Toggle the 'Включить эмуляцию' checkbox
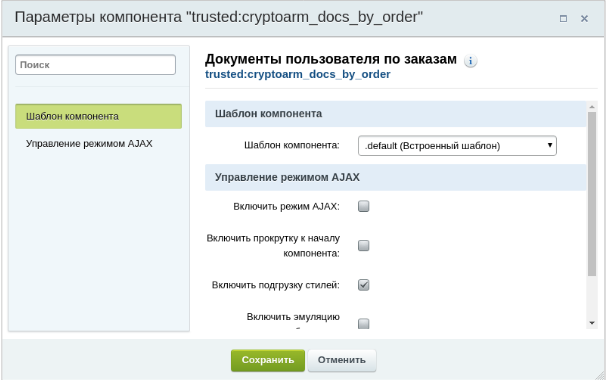This screenshot has width=606, height=380. pos(363,324)
